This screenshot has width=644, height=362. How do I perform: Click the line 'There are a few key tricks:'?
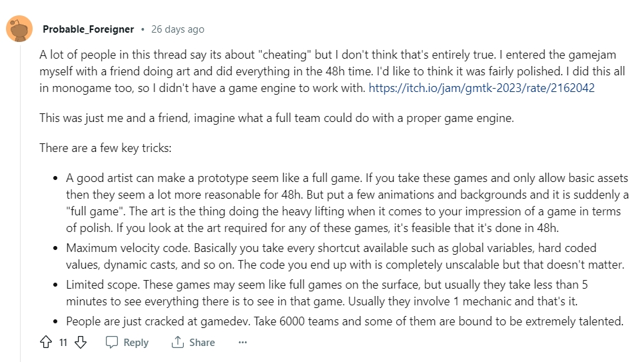coord(105,148)
